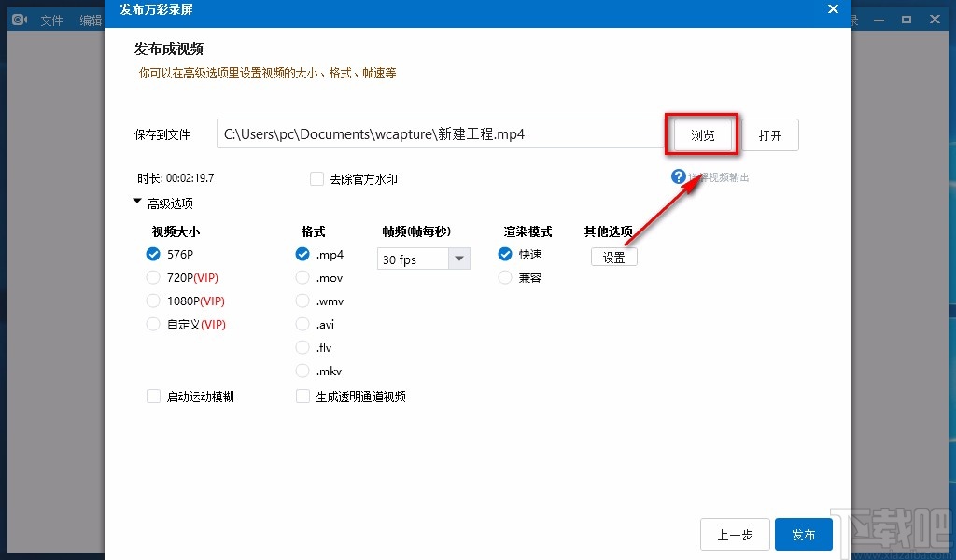Viewport: 956px width, 560px height.
Task: Click the 浏览 browse button
Action: tap(701, 134)
